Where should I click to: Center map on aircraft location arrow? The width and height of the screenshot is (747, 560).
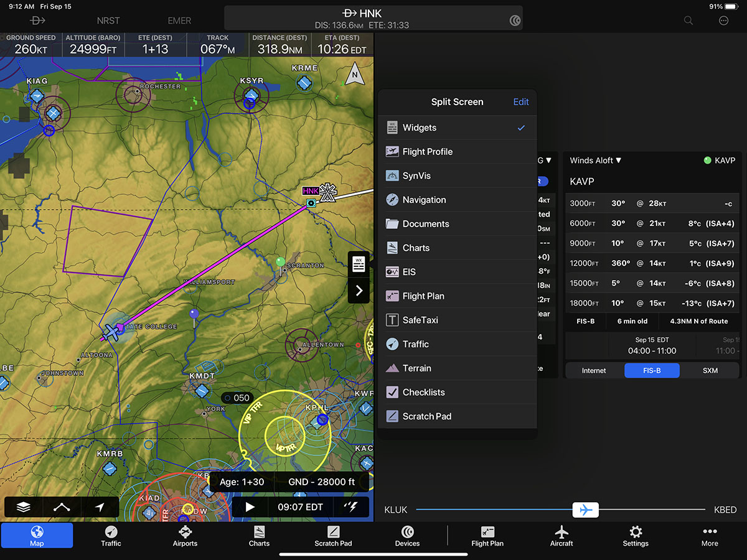(100, 507)
